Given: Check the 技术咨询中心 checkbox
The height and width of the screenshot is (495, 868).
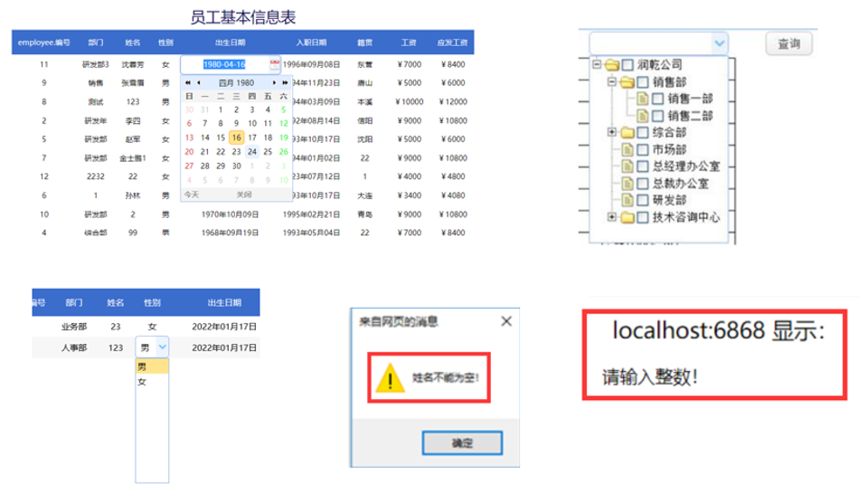Looking at the screenshot, I should [x=642, y=217].
